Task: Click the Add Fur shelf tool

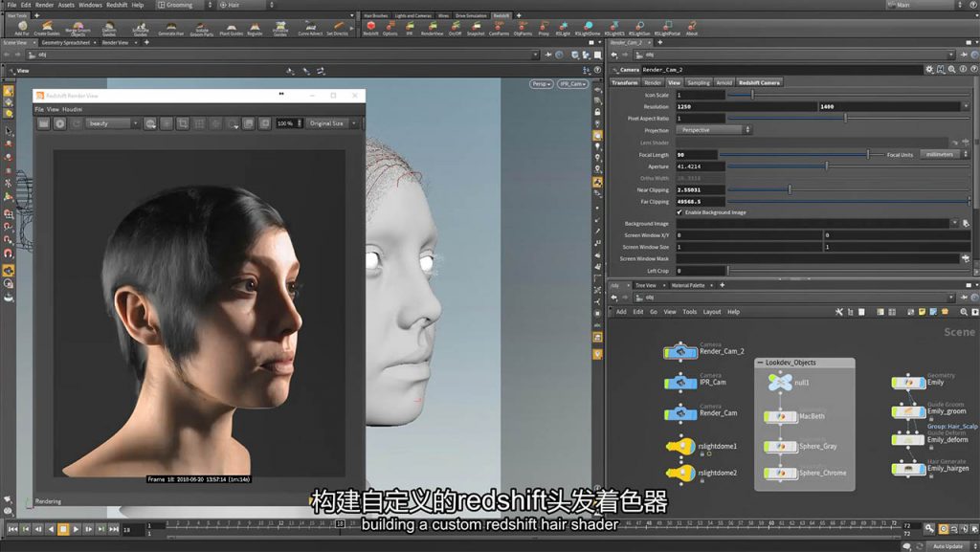Action: tap(22, 28)
